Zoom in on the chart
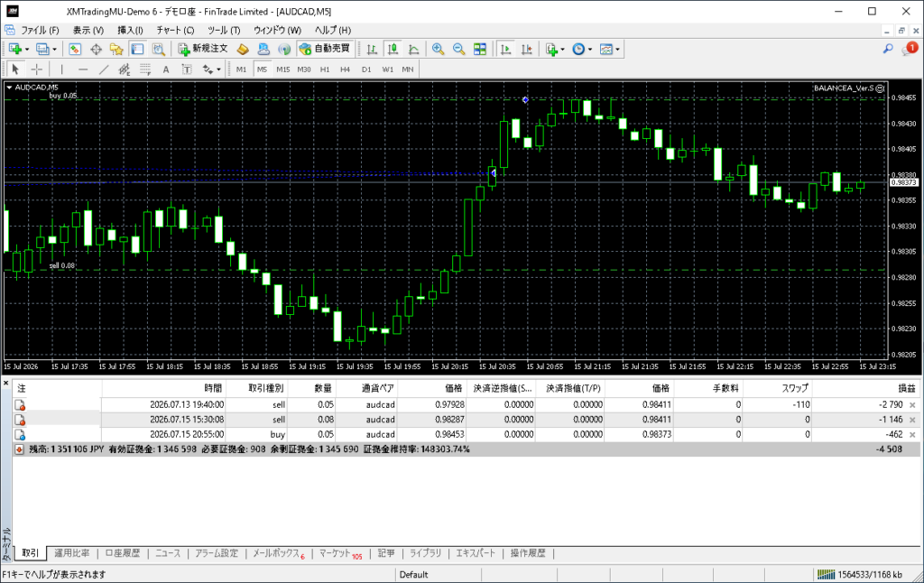 pyautogui.click(x=438, y=49)
